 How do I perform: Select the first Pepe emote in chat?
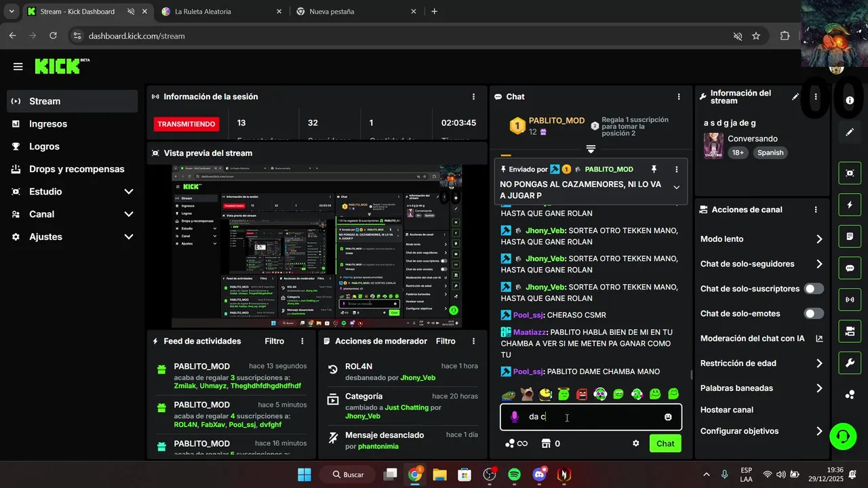click(509, 394)
